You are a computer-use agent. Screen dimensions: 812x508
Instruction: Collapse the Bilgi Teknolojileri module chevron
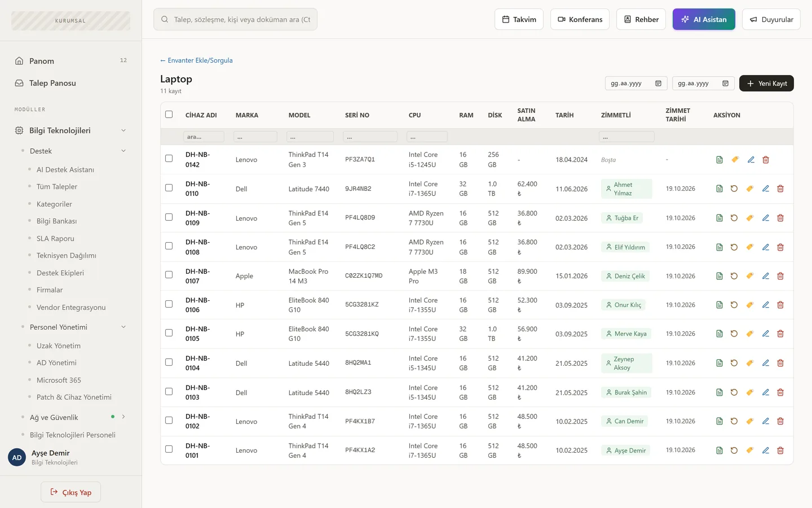[123, 130]
